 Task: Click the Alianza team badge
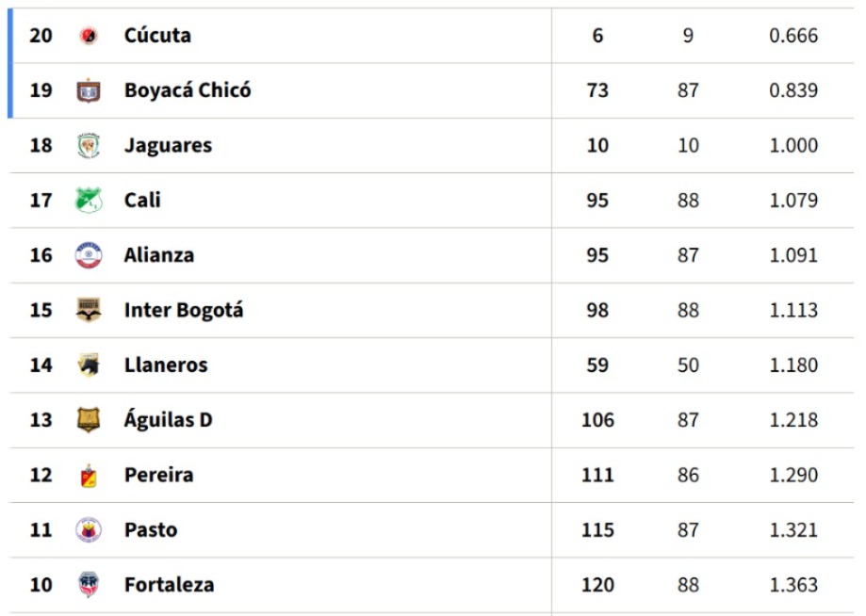point(89,255)
